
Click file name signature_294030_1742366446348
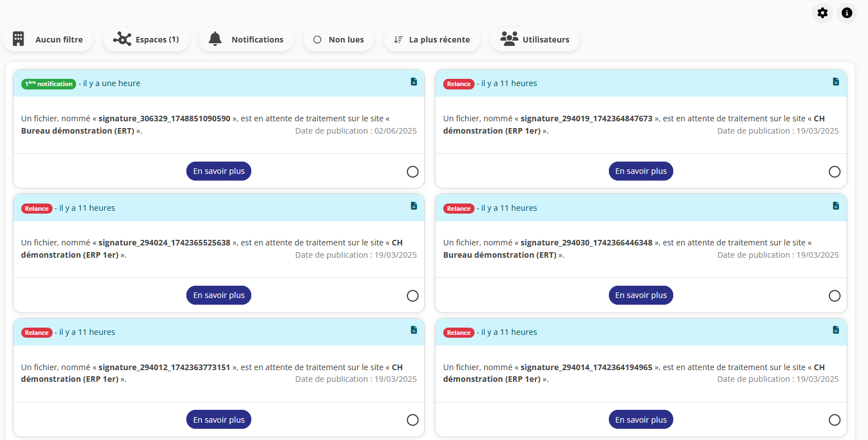click(587, 243)
